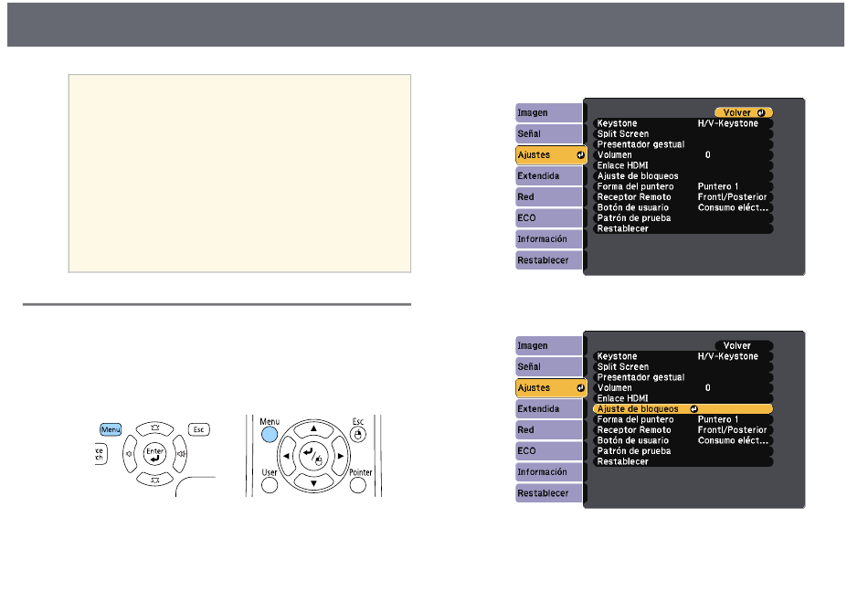
Task: Open Imagen tab in menu with Volver highlighted
Action: [548, 113]
